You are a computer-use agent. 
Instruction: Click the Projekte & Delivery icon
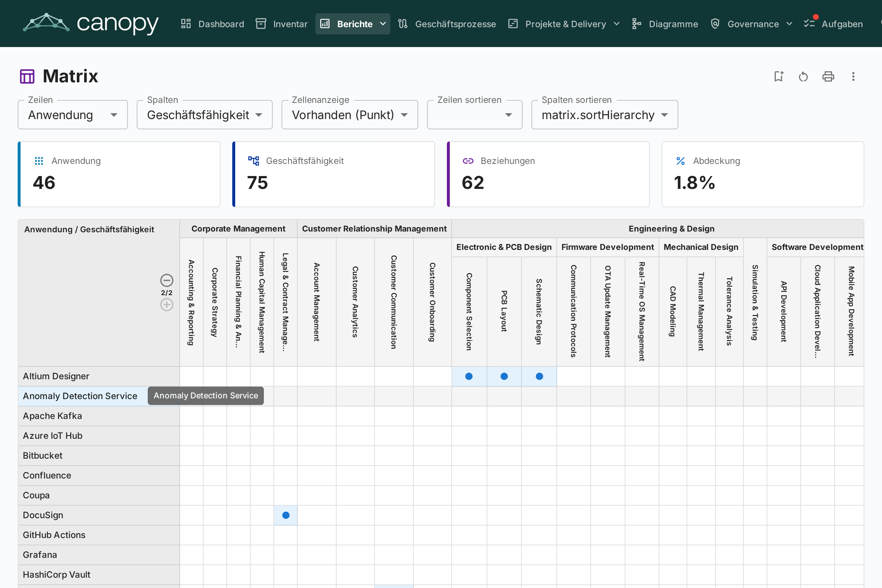[x=513, y=24]
